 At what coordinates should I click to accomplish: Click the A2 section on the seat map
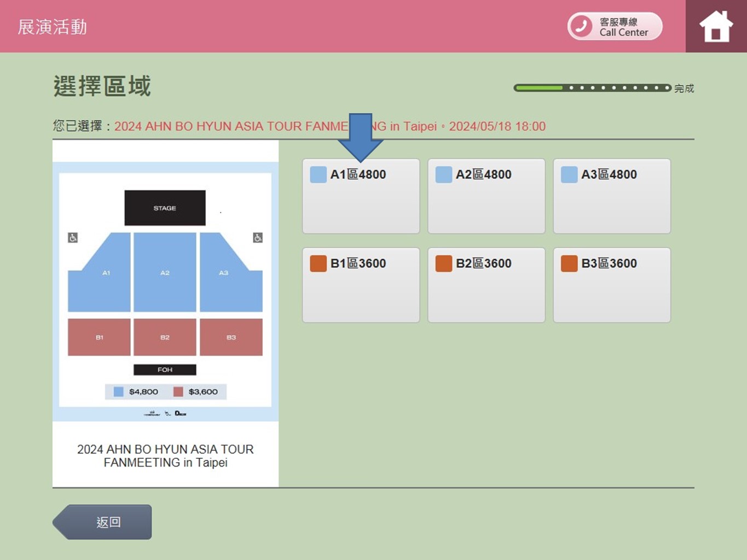(x=165, y=272)
